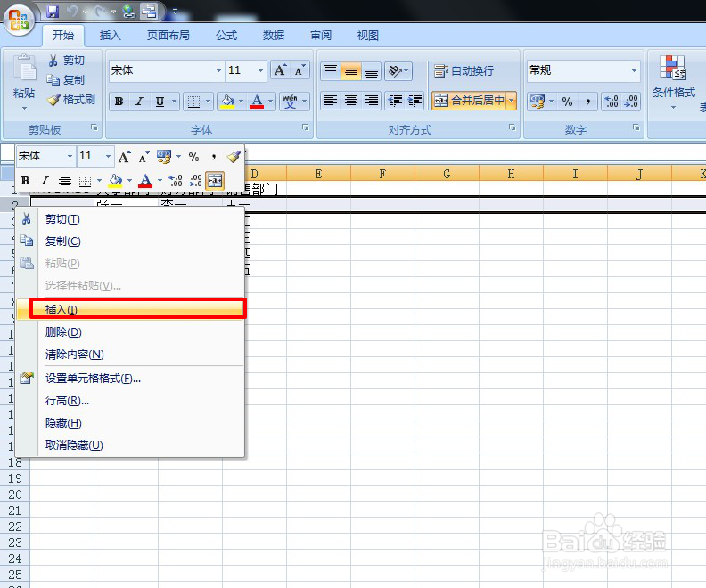Toggle middle align in ribbon
Image resolution: width=706 pixels, height=588 pixels.
350,70
